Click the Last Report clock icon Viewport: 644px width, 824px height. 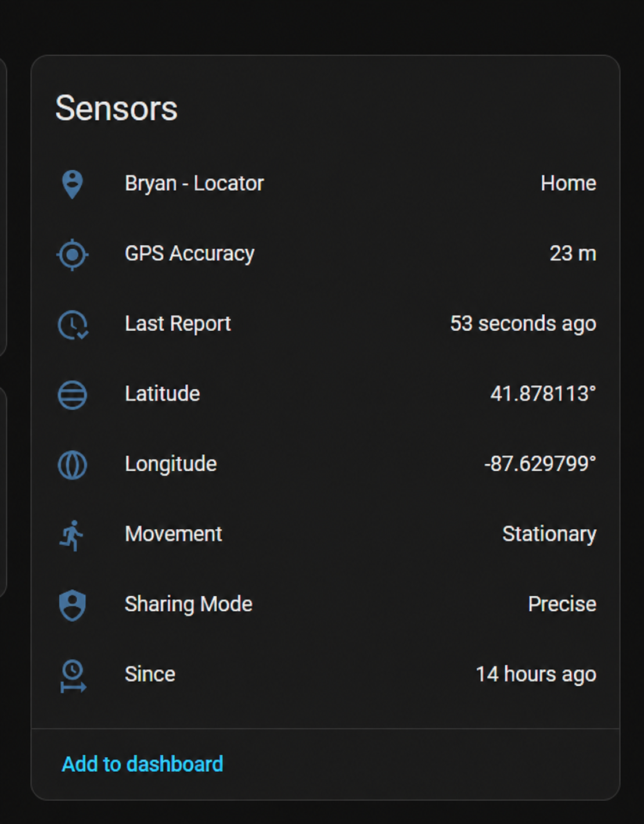point(73,325)
